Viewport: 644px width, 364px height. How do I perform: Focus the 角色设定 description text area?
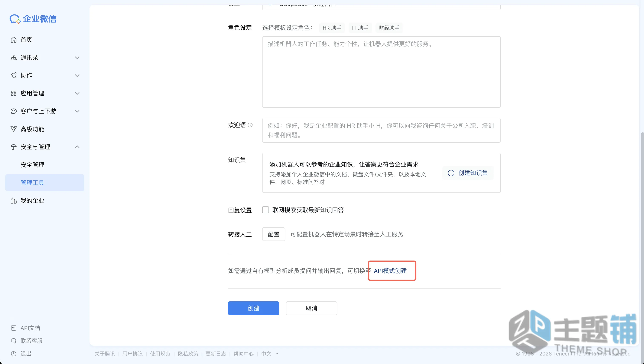tap(381, 72)
